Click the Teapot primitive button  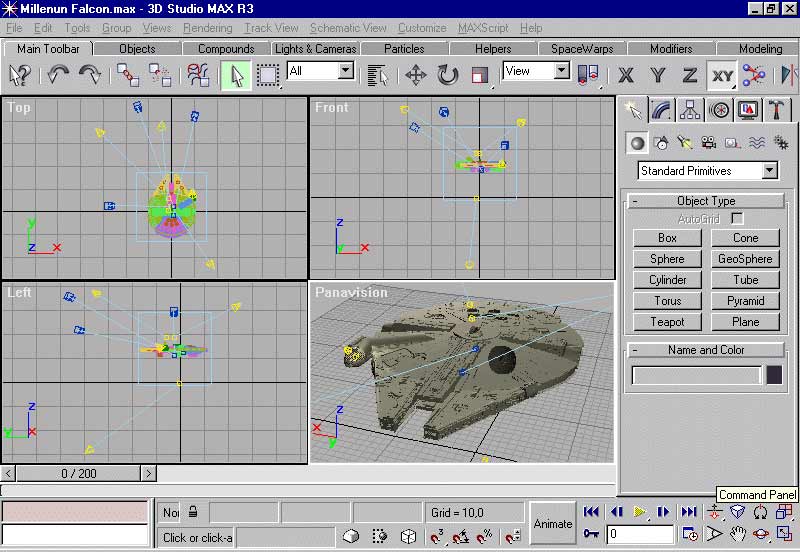click(667, 322)
